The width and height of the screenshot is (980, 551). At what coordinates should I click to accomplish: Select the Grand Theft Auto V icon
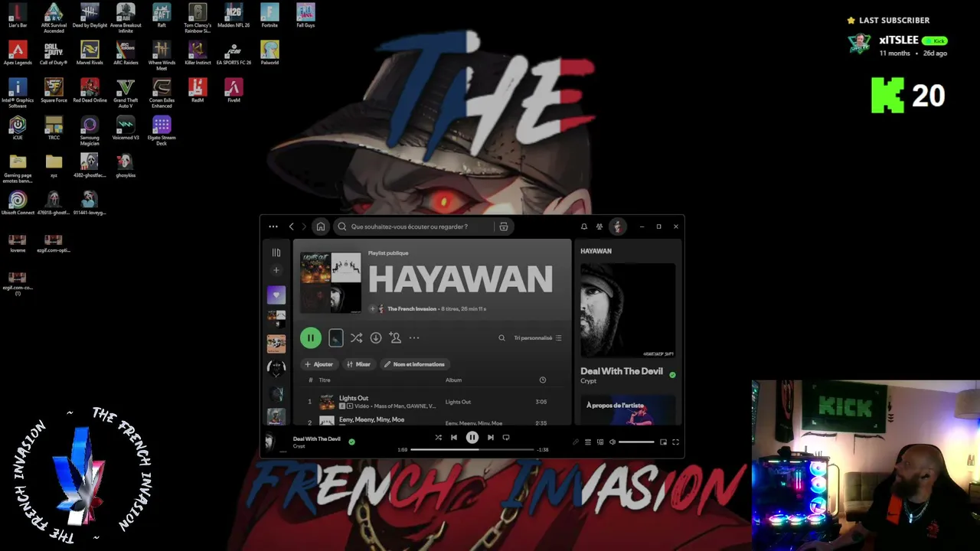[126, 93]
